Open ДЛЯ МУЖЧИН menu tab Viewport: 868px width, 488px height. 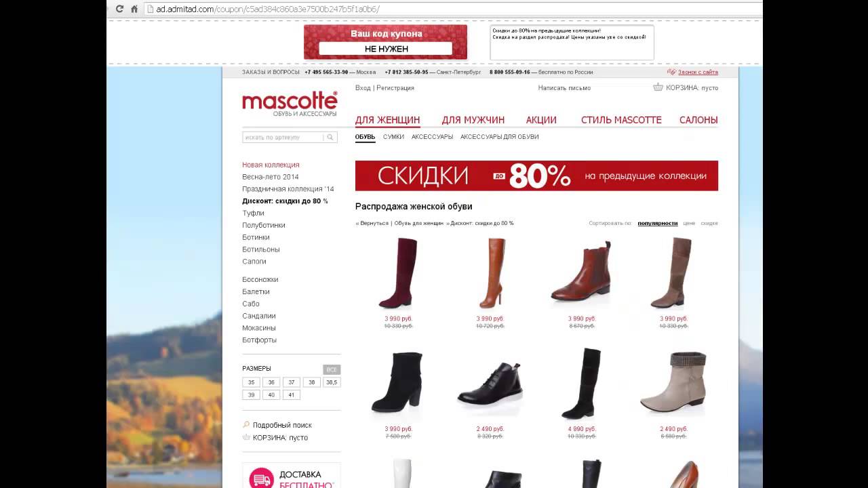[473, 120]
